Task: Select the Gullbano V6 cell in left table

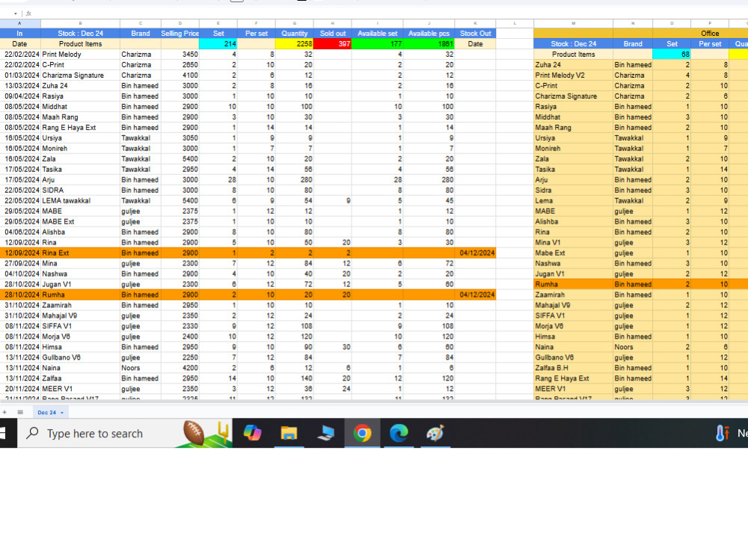Action: click(x=80, y=357)
